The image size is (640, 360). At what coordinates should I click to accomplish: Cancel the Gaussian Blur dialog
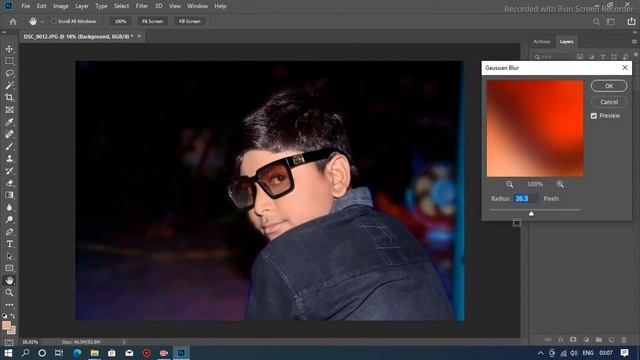pos(609,102)
